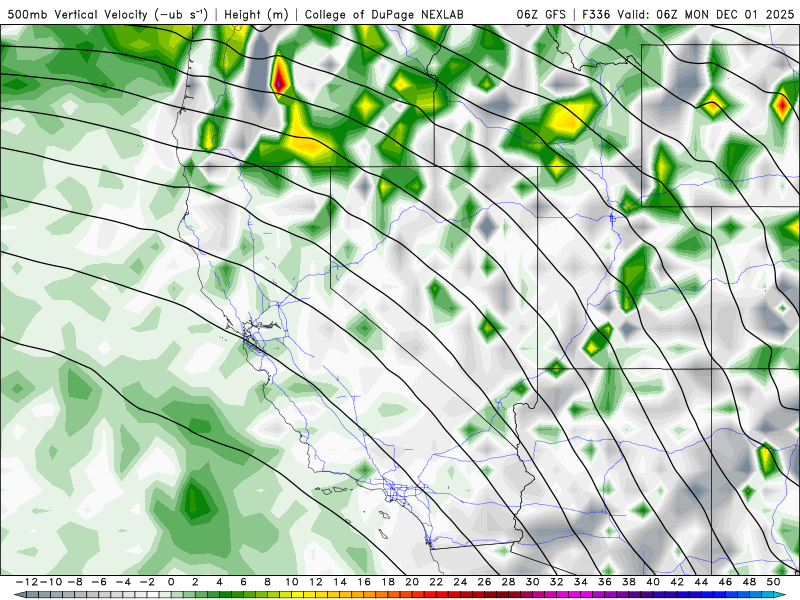Image resolution: width=800 pixels, height=600 pixels.
Task: Click the '0' legend value
Action: pyautogui.click(x=171, y=582)
